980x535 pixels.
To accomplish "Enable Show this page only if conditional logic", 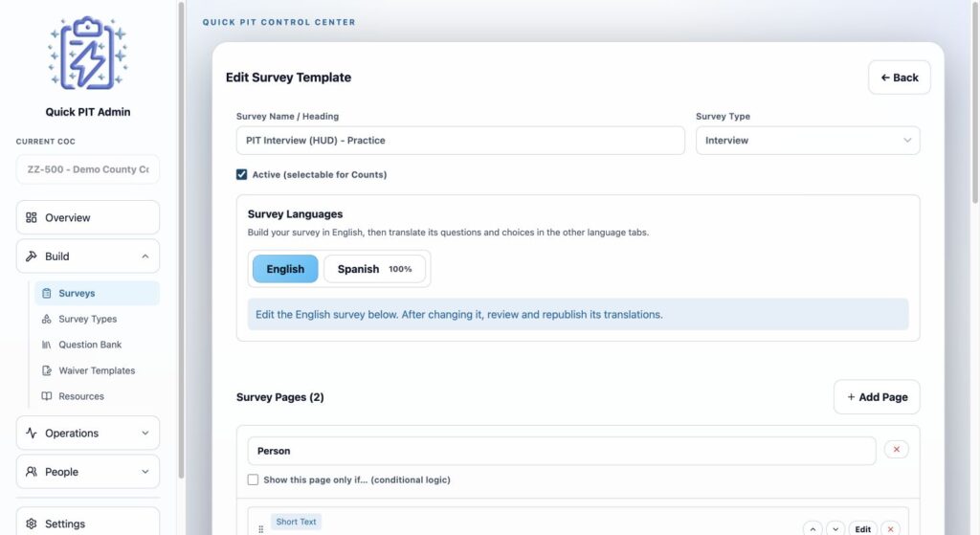I will pos(253,479).
